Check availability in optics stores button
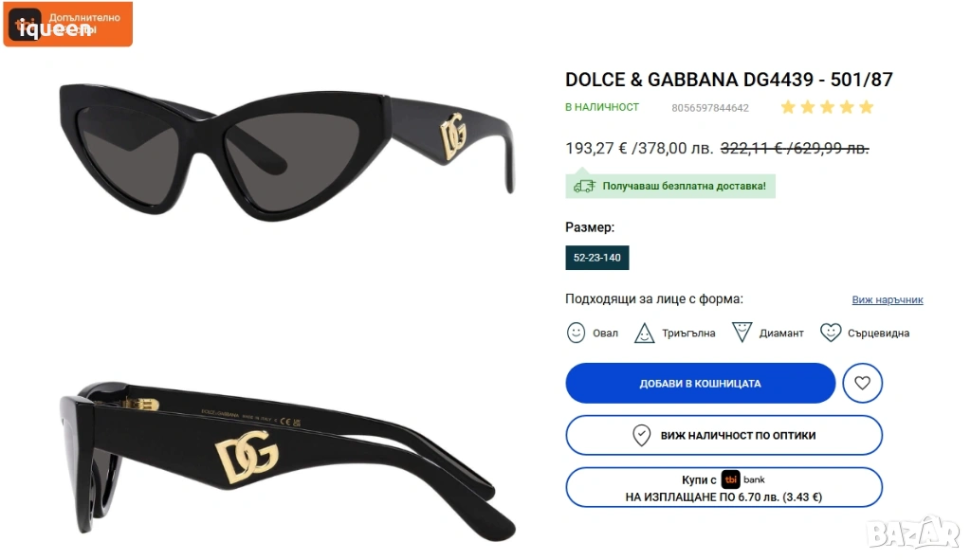Image resolution: width=971 pixels, height=560 pixels. pyautogui.click(x=724, y=435)
